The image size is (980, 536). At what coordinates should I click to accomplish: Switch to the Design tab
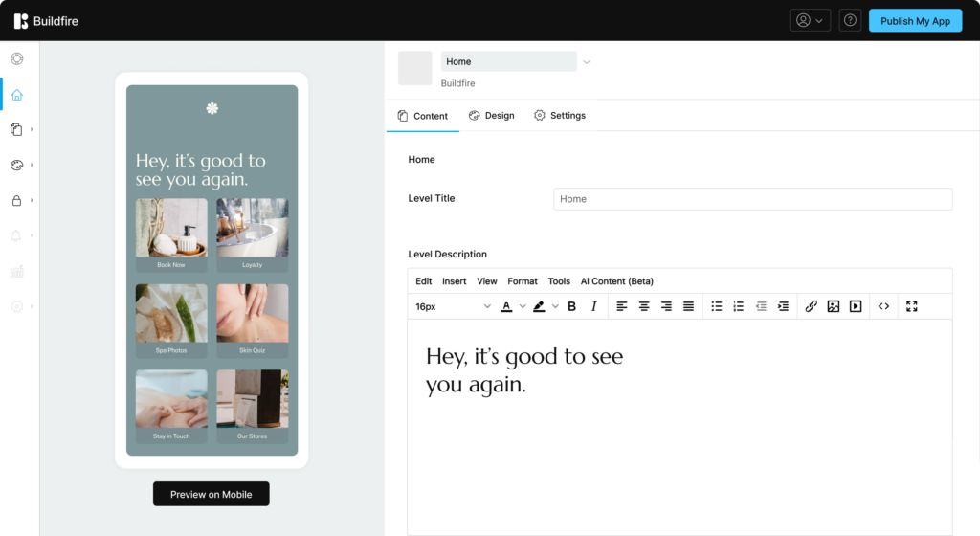coord(491,116)
